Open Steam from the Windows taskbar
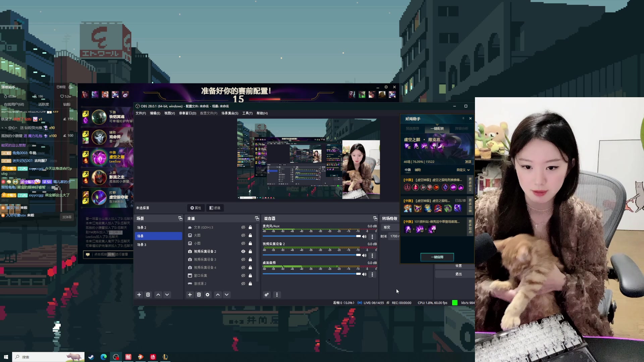The width and height of the screenshot is (644, 362). coord(91,357)
